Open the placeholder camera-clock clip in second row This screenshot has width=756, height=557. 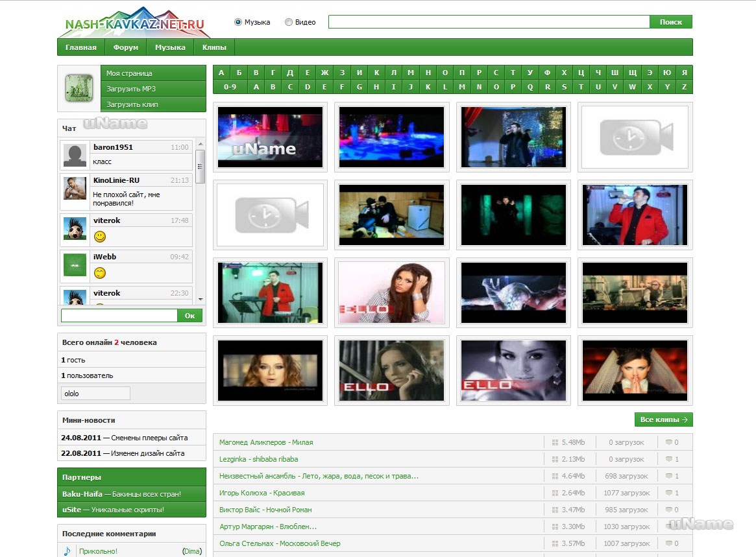(270, 215)
